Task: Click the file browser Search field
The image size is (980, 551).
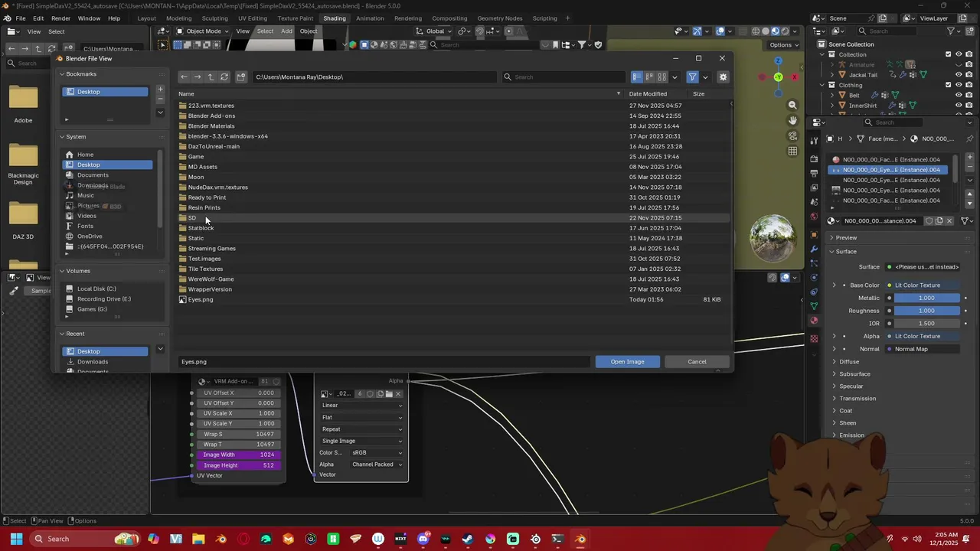Action: click(564, 77)
